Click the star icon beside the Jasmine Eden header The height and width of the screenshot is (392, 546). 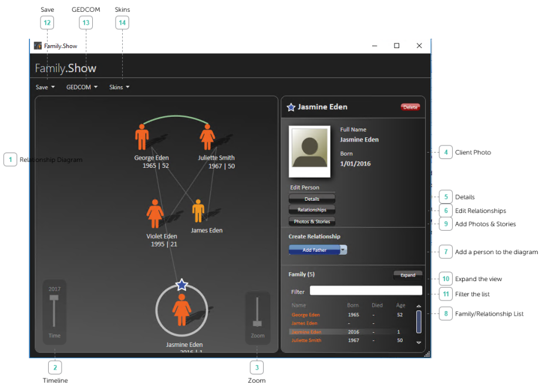(x=291, y=107)
